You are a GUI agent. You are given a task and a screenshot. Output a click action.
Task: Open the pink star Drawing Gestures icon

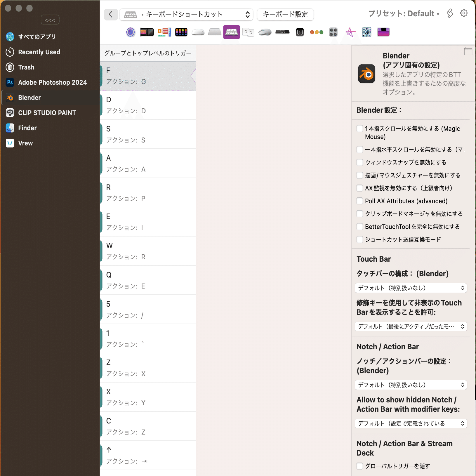(350, 32)
